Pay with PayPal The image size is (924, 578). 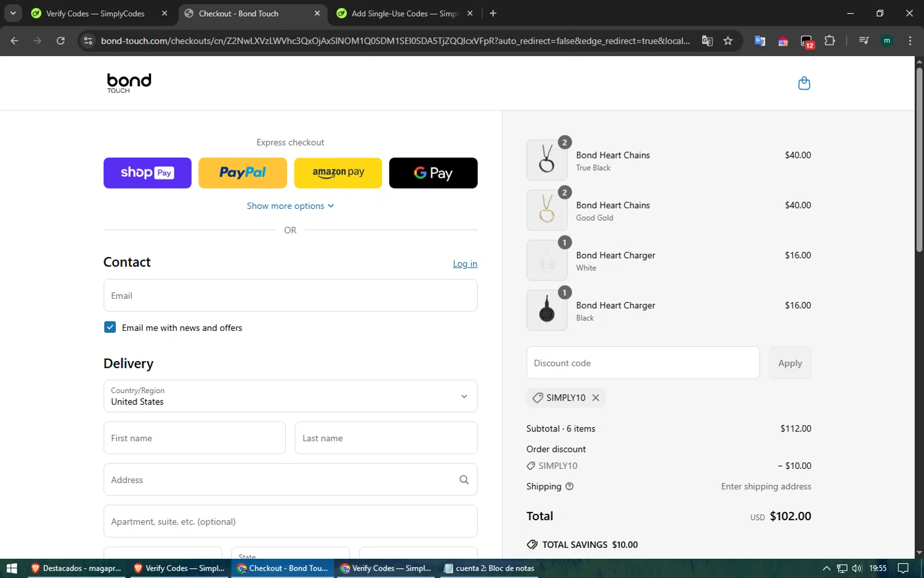tap(243, 173)
